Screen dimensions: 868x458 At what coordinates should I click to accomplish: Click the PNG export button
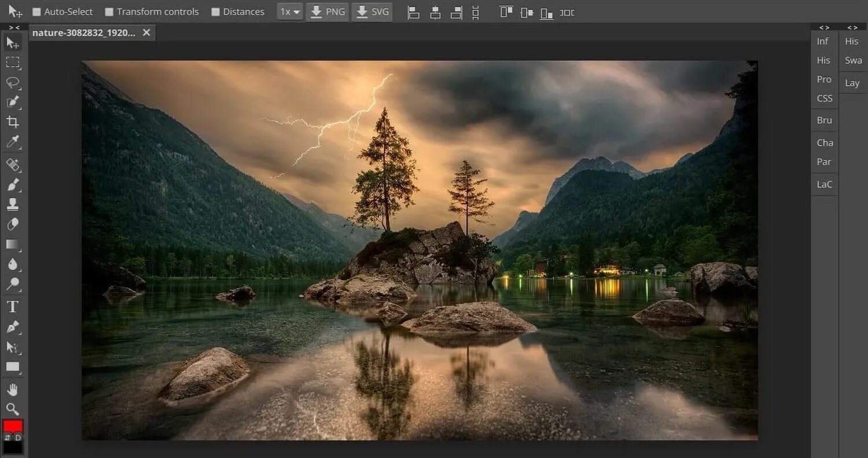(x=327, y=11)
